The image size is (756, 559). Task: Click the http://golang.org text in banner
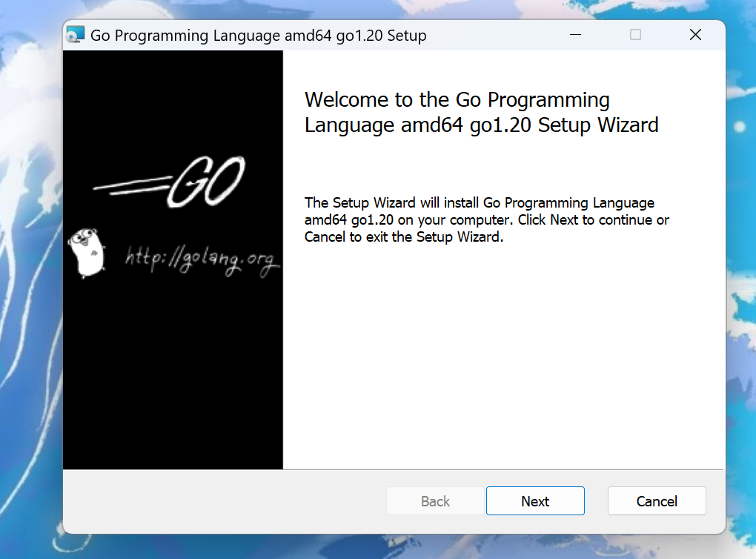[x=202, y=261]
